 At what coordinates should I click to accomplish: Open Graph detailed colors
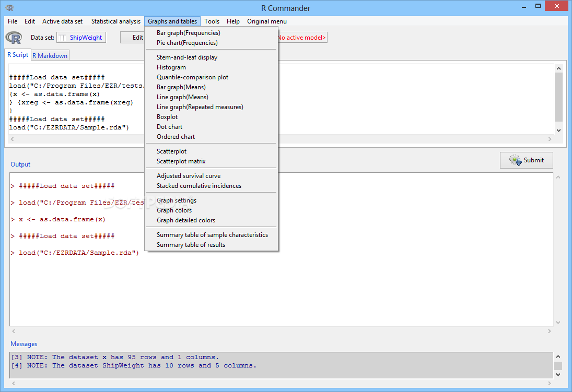(212, 220)
